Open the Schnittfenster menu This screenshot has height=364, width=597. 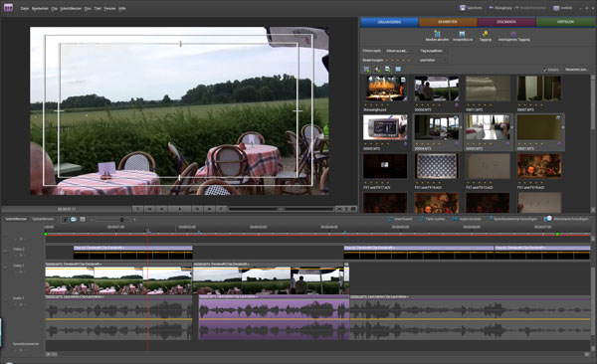click(x=71, y=8)
